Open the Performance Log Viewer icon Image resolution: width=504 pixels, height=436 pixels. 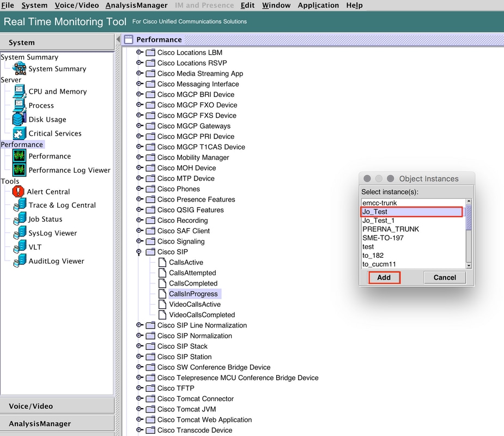[x=19, y=170]
